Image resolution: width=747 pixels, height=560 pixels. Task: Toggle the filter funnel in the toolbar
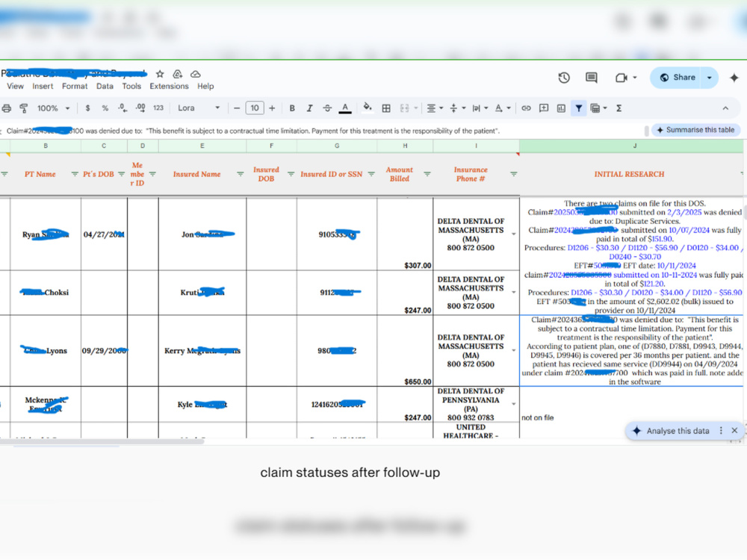point(578,108)
